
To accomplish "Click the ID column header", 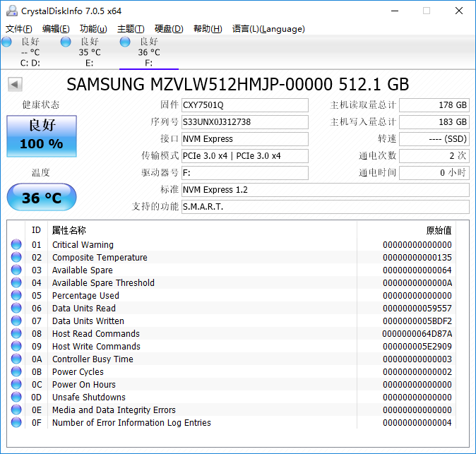I will pyautogui.click(x=36, y=230).
